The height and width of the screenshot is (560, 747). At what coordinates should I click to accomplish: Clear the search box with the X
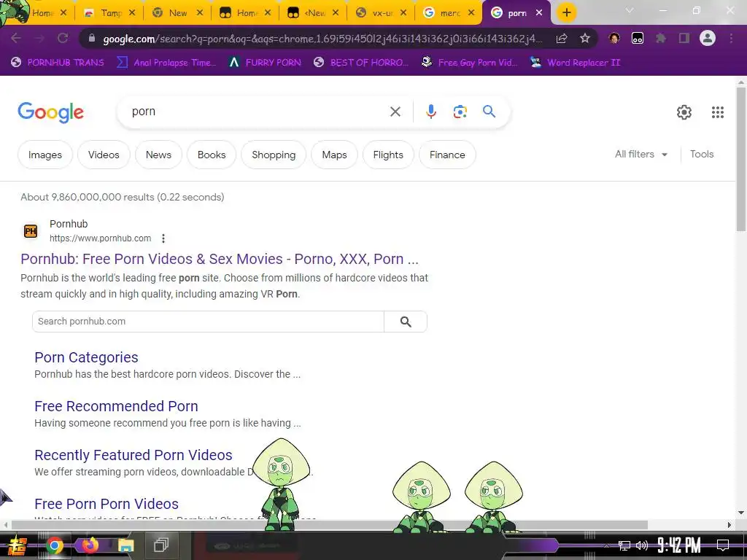395,112
